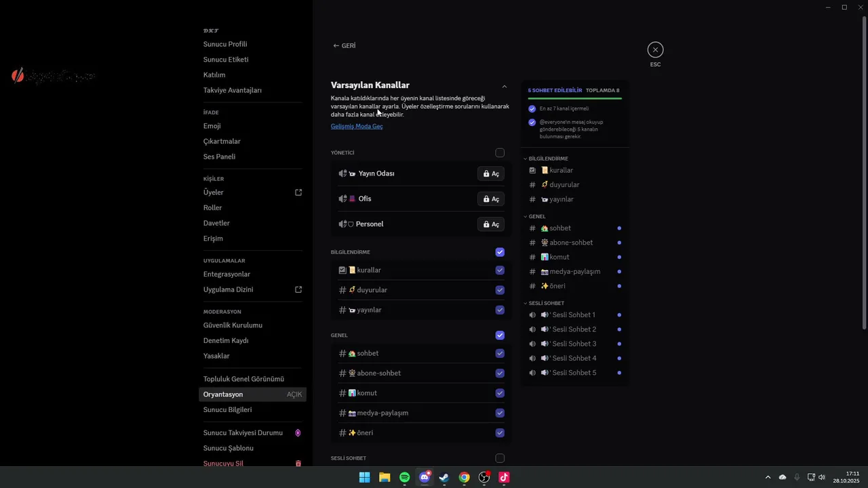Click the voice channel icon of Yayın Odası
The height and width of the screenshot is (488, 868).
(342, 174)
